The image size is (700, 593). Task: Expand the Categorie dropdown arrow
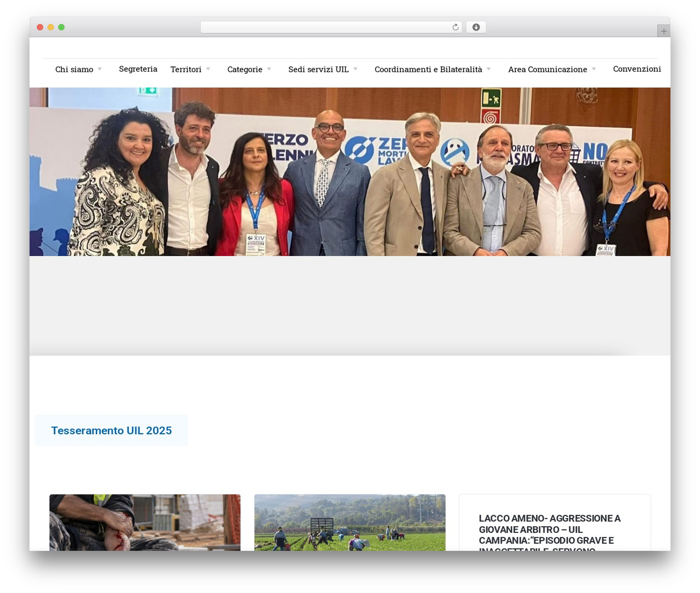[x=269, y=69]
